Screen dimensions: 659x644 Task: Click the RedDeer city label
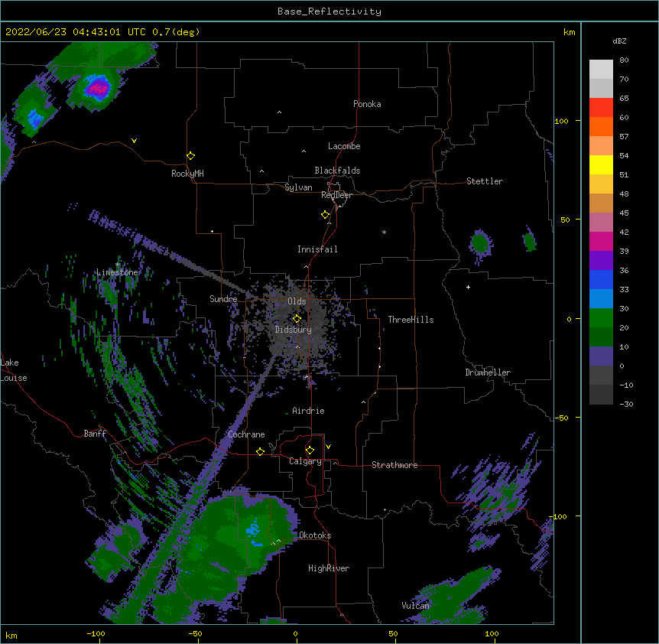(336, 195)
